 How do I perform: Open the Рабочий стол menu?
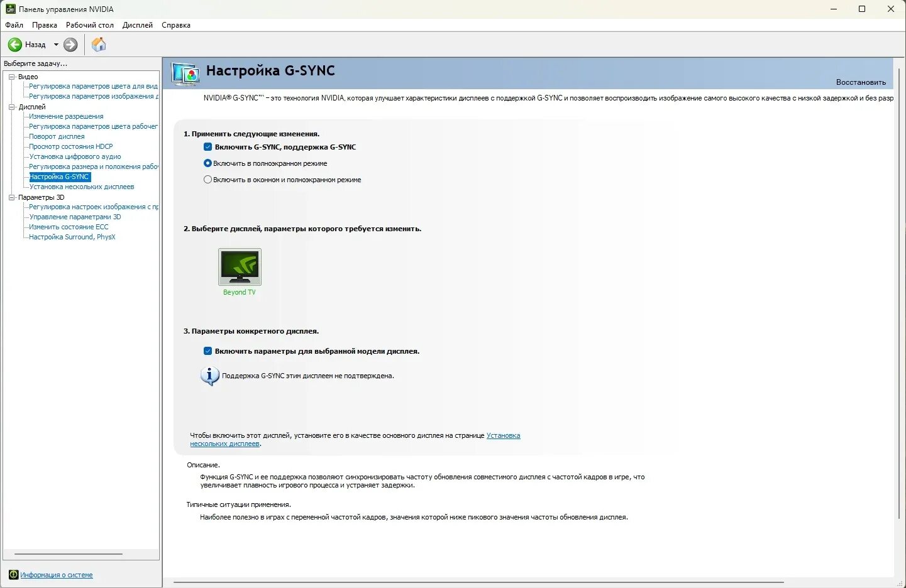pyautogui.click(x=90, y=25)
